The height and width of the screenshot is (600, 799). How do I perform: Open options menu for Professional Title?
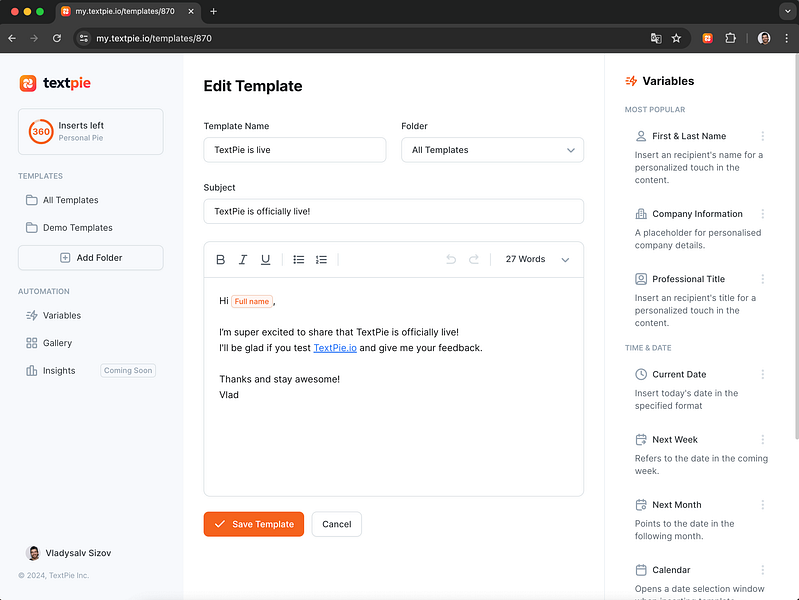click(x=762, y=279)
